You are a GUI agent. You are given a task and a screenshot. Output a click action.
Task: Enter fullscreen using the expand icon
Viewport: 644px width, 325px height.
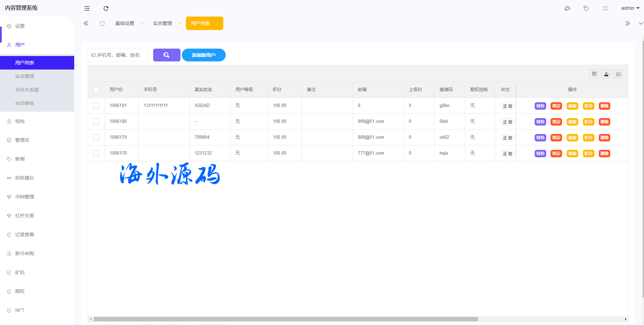pyautogui.click(x=605, y=8)
